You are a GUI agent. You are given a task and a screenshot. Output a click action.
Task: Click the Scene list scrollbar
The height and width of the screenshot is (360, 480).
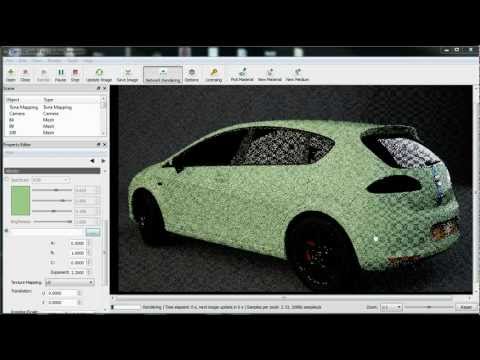[x=103, y=116]
